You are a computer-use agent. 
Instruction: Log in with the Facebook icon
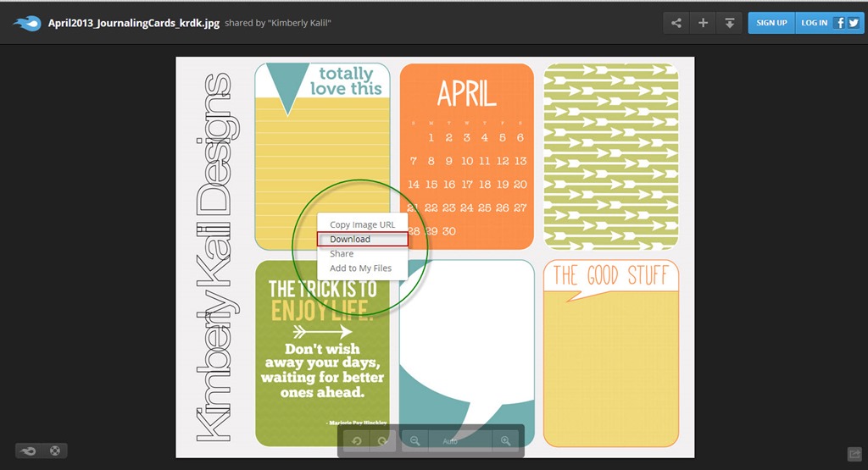tap(840, 23)
